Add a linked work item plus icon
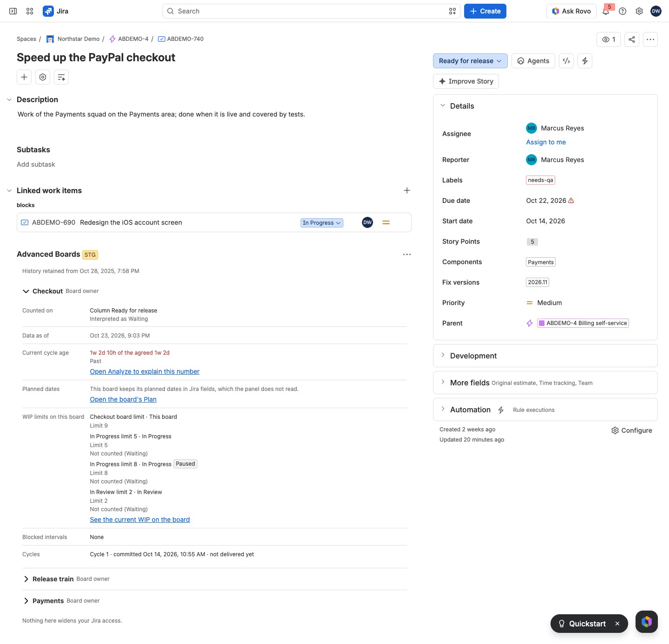The image size is (669, 644). click(407, 190)
